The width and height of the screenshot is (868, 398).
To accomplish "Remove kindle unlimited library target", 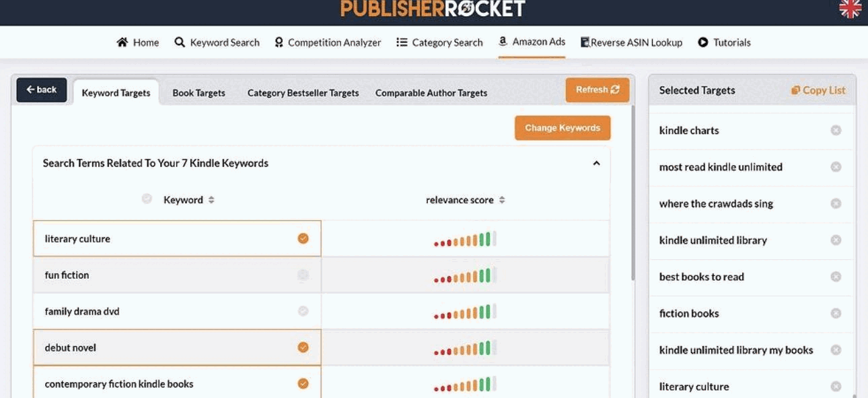I will coord(836,240).
